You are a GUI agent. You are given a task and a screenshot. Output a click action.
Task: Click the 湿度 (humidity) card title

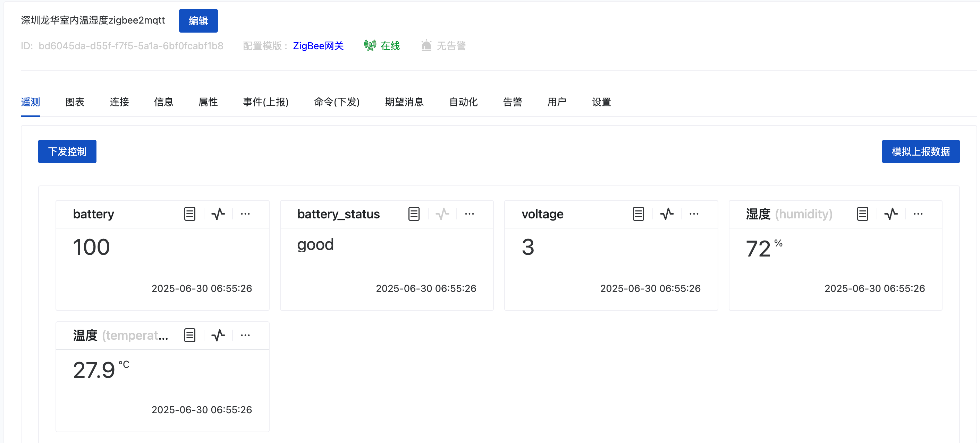click(789, 214)
